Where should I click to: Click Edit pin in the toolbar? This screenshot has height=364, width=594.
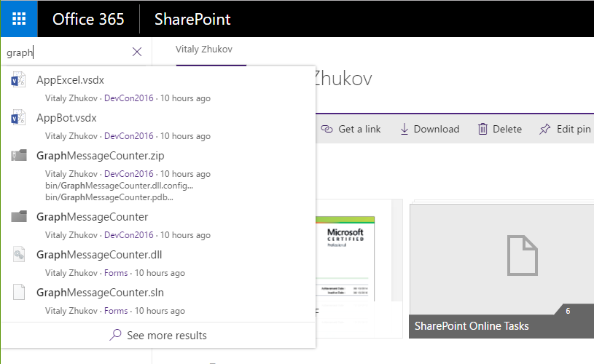(565, 129)
